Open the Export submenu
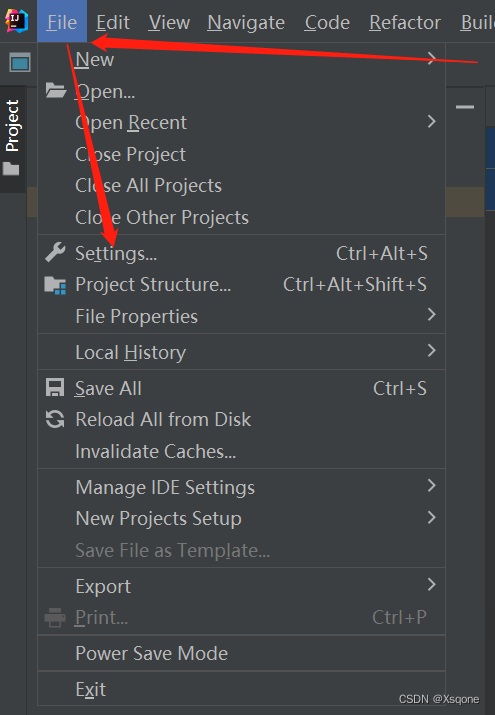Viewport: 495px width, 715px height. (241, 586)
